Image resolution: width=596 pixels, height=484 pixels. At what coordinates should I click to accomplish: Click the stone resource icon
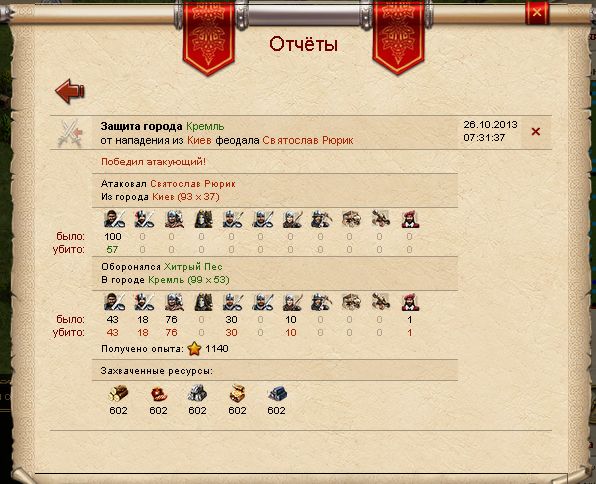197,393
